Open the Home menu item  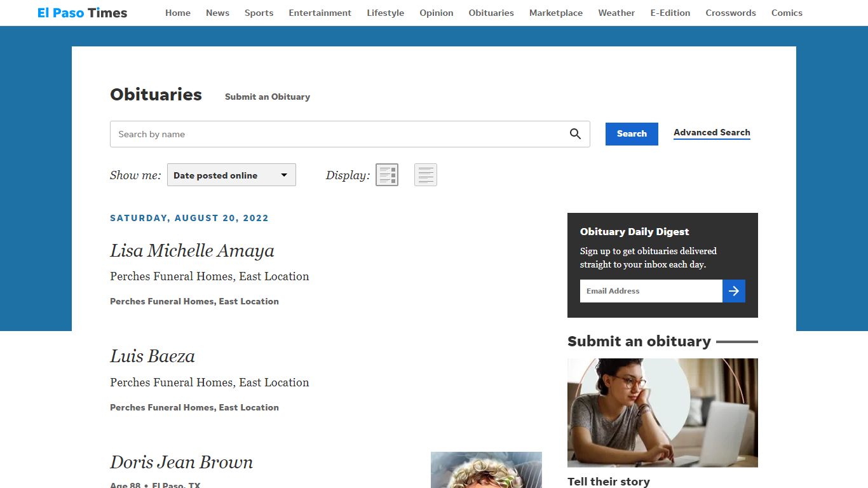pos(178,13)
